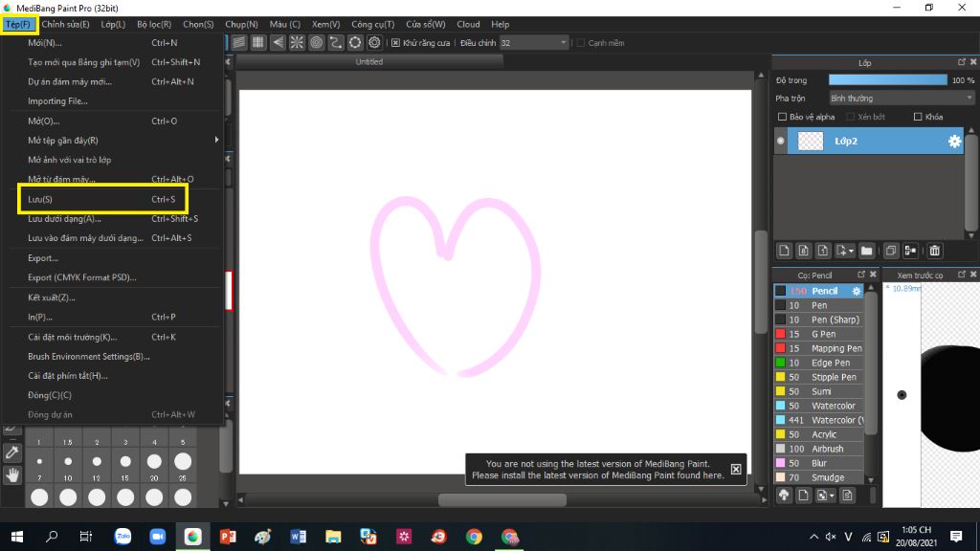
Task: Select the curve snap icon
Action: tap(336, 42)
